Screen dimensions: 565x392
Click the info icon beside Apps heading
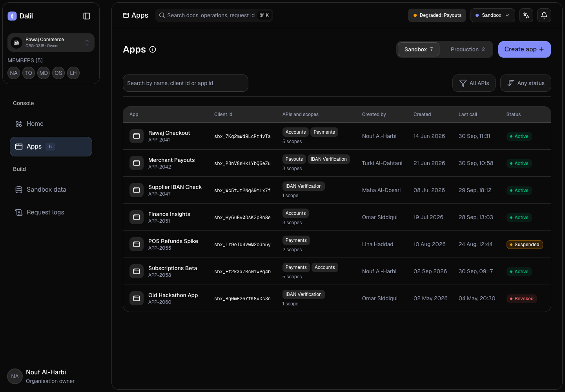click(x=153, y=49)
